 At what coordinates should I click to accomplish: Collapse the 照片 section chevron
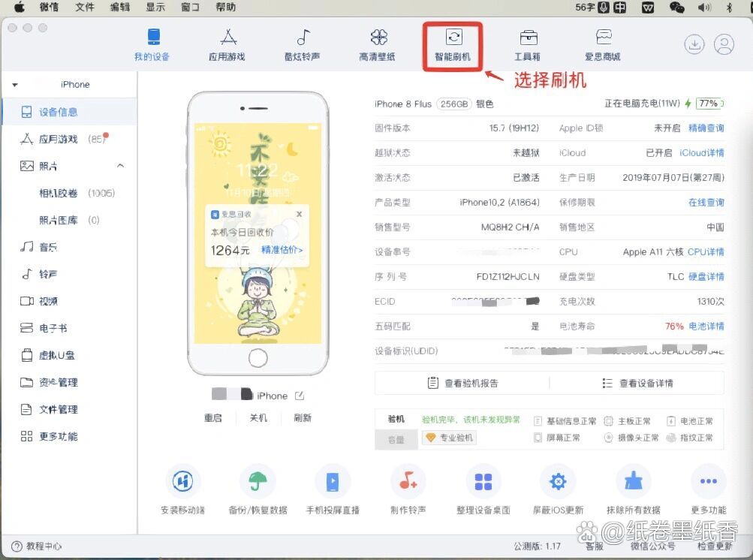[121, 166]
